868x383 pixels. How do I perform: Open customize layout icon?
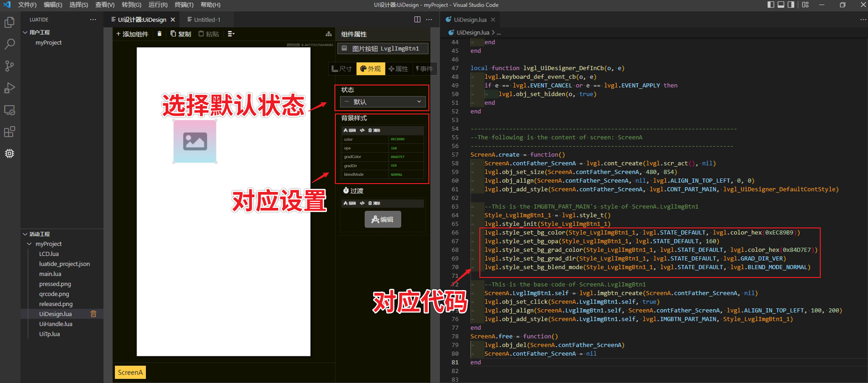click(805, 5)
